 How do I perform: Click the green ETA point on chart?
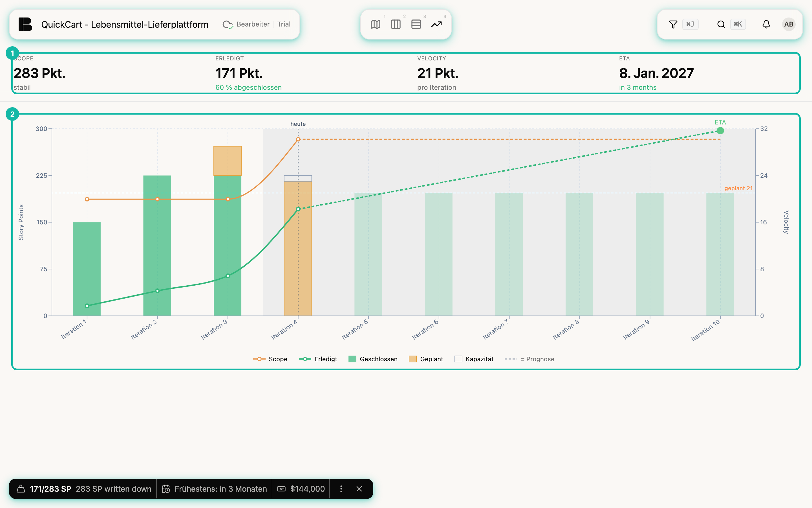[x=720, y=130]
